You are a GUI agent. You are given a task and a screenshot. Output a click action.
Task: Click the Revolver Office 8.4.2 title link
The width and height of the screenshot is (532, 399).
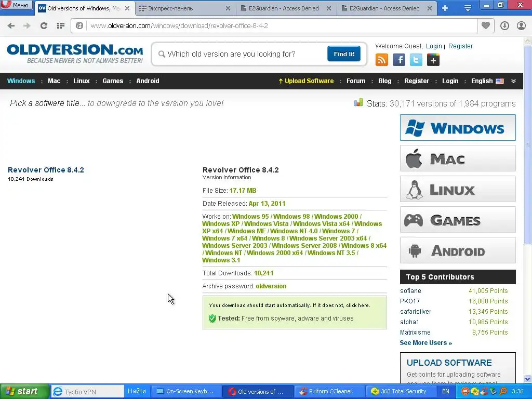click(x=46, y=170)
